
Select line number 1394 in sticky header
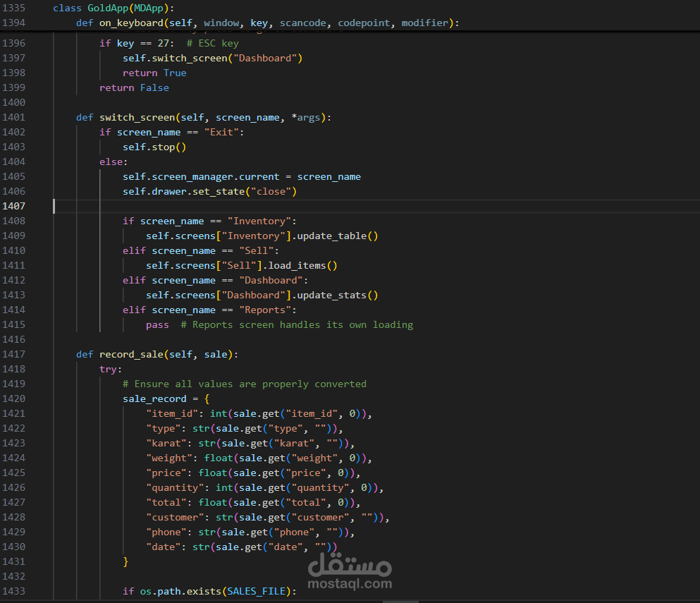14,23
